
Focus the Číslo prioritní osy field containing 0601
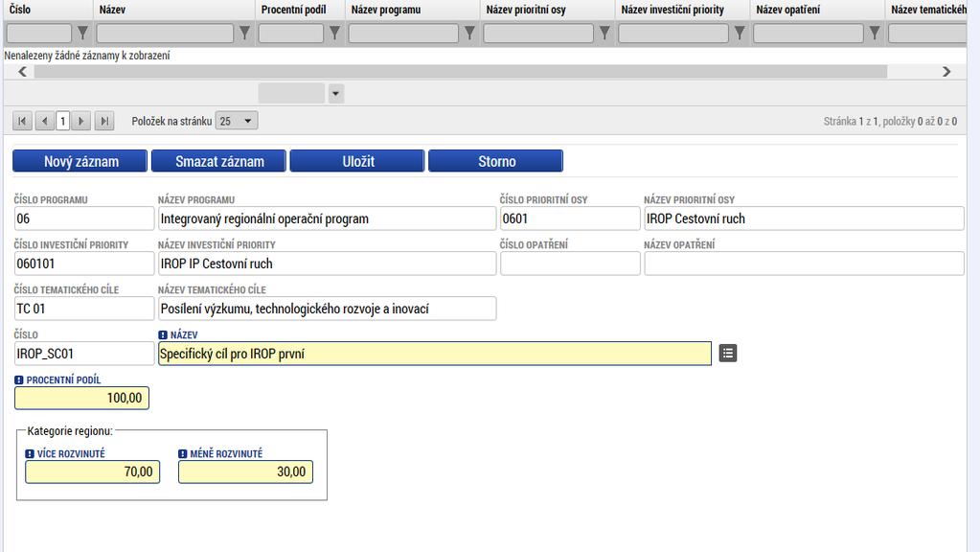click(570, 218)
